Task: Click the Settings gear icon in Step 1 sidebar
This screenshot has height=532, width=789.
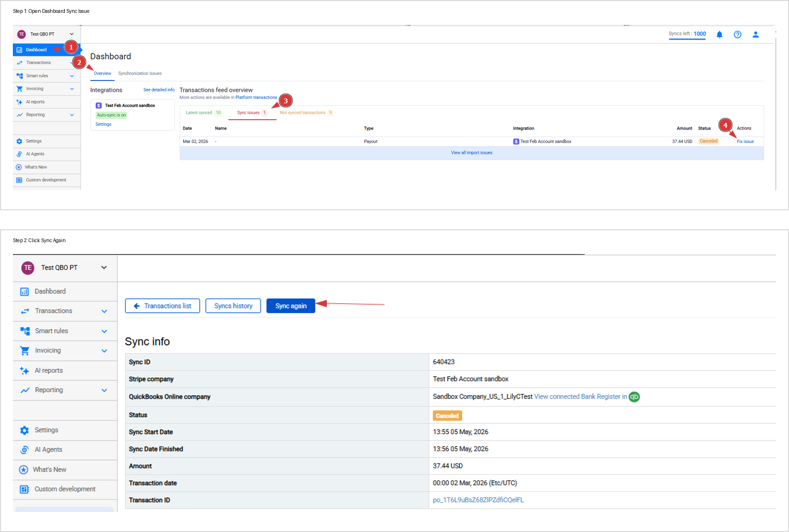Action: point(20,141)
